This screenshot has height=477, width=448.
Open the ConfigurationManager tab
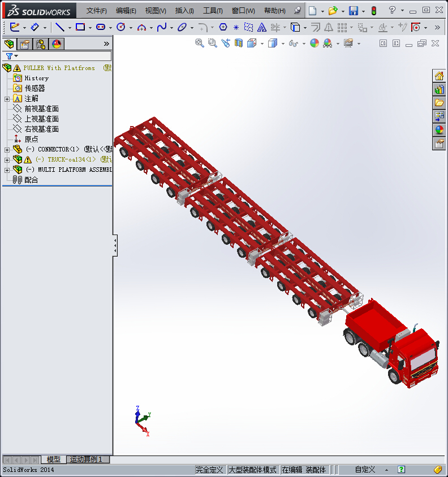coord(41,45)
